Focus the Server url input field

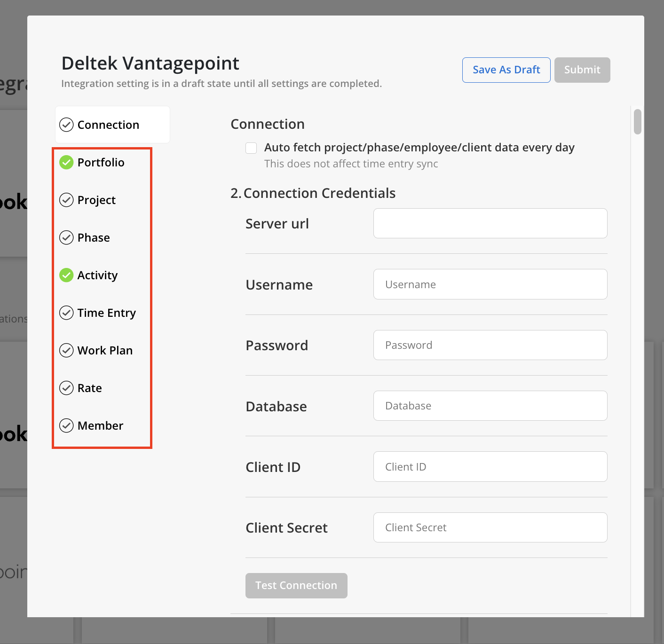[x=490, y=223]
